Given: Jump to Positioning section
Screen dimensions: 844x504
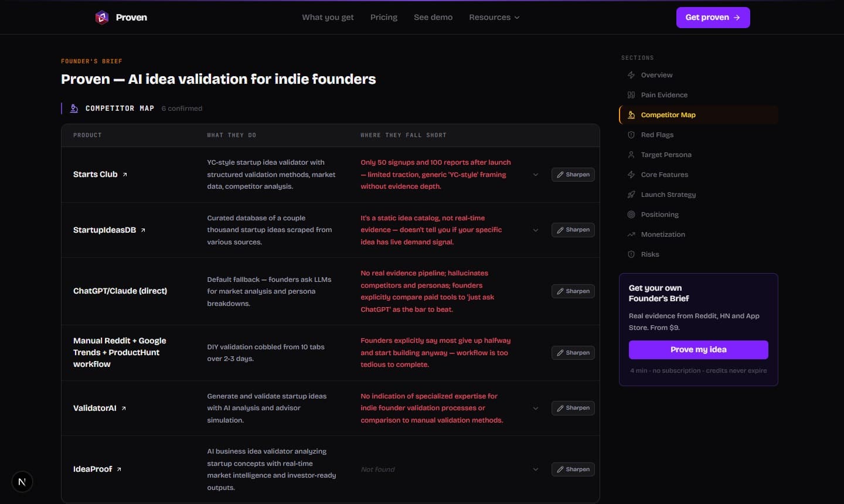Looking at the screenshot, I should 699,214.
